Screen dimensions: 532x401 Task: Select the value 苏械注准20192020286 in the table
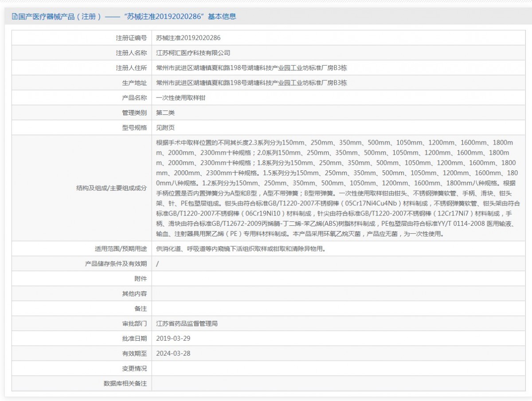[x=188, y=38]
